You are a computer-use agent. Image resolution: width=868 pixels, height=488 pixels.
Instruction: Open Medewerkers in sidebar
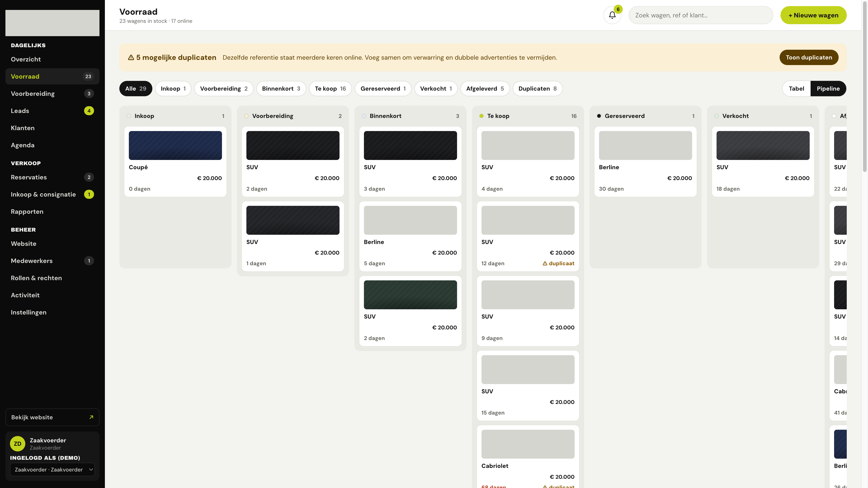click(52, 261)
